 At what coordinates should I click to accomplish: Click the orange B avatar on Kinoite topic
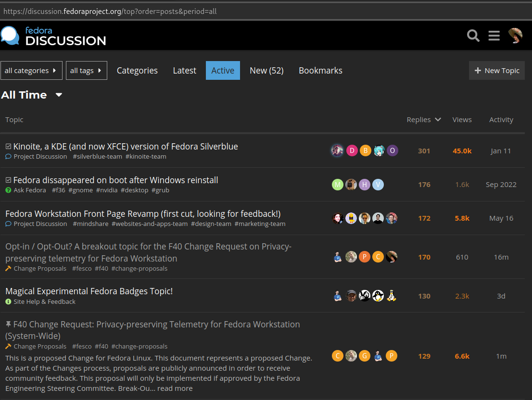[366, 150]
